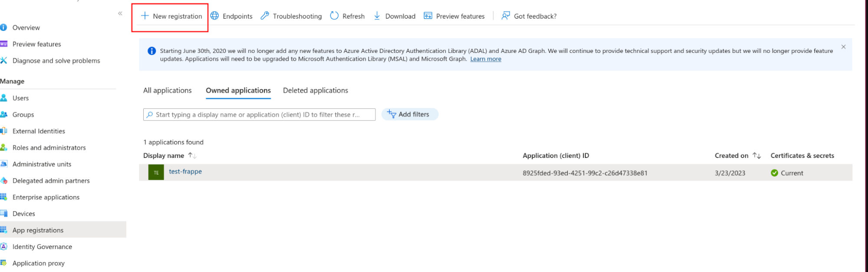Image resolution: width=868 pixels, height=272 pixels.
Task: Click the Roles and administrators icon
Action: pos(3,147)
